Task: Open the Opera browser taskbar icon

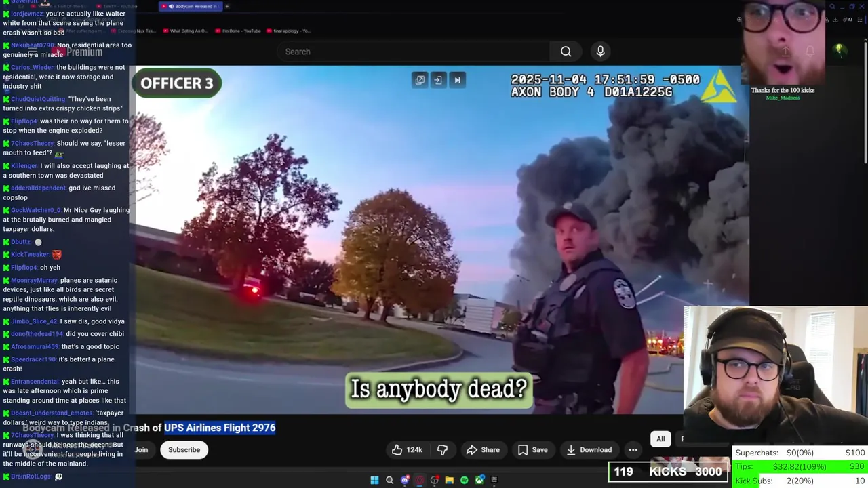Action: (420, 480)
